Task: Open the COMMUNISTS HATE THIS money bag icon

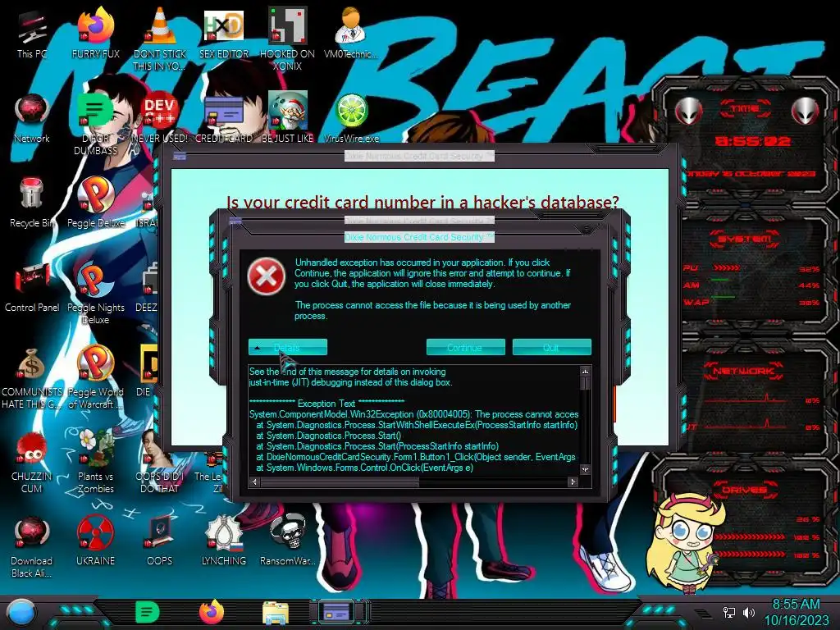Action: tap(32, 379)
